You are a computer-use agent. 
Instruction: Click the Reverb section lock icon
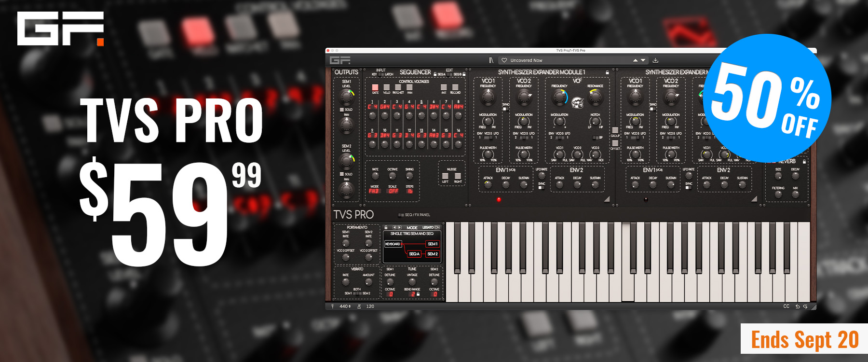tap(804, 161)
